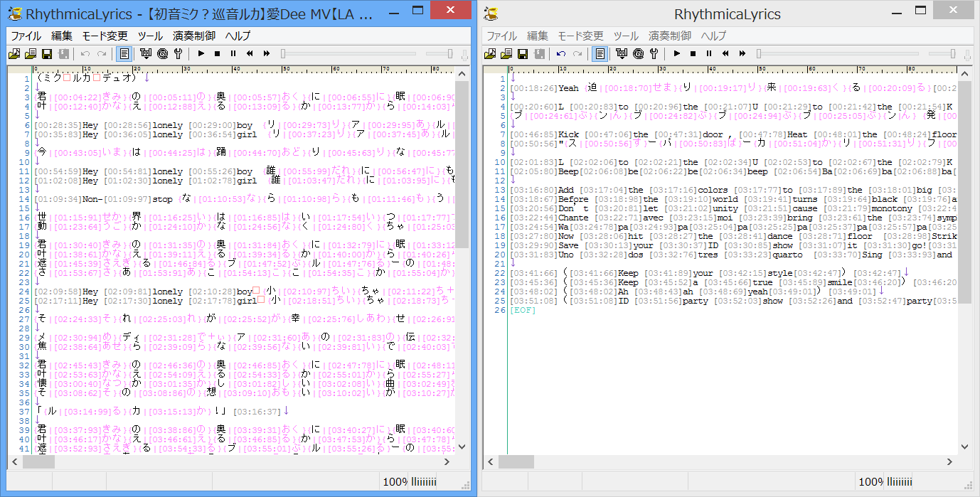Click left window title bar app icon
Image resolution: width=980 pixels, height=497 pixels.
[x=14, y=14]
